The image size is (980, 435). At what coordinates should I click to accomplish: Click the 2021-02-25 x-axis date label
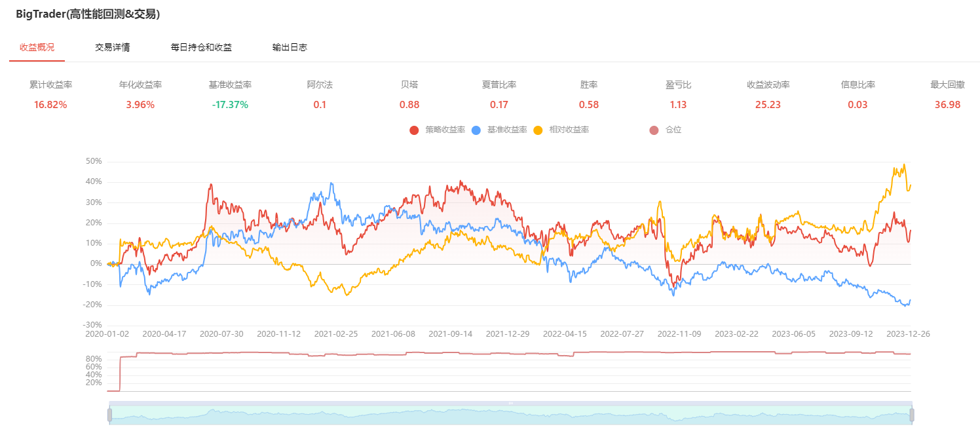pyautogui.click(x=336, y=334)
